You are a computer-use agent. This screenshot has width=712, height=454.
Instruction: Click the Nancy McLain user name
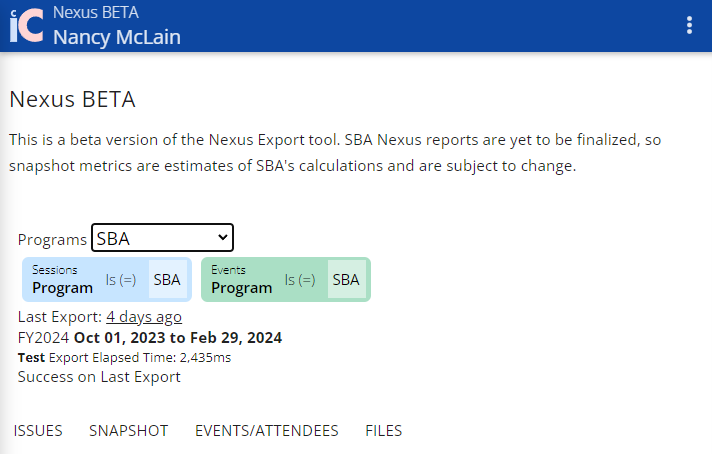pyautogui.click(x=116, y=38)
